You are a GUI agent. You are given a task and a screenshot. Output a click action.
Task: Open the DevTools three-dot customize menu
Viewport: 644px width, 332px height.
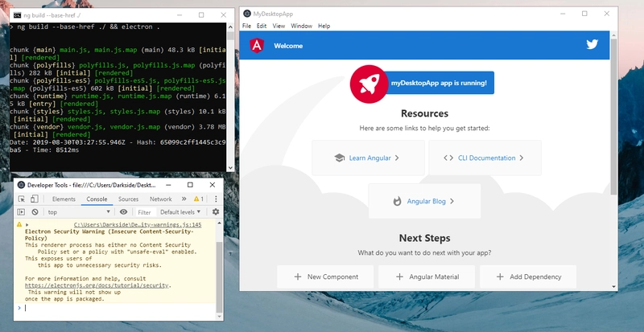point(216,199)
